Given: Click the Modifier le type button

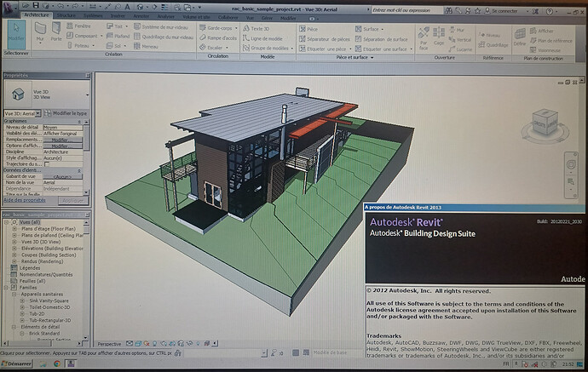Looking at the screenshot, I should click(66, 113).
